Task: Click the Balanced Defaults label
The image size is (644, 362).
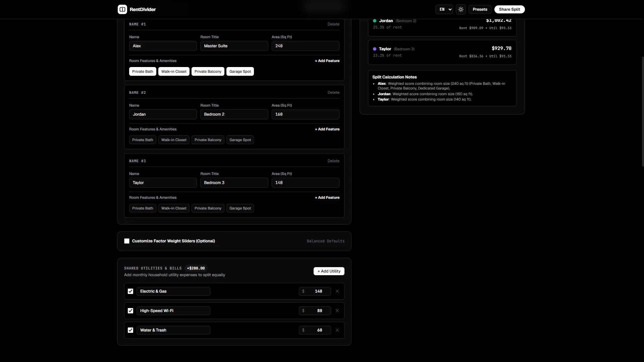Action: tap(326, 241)
